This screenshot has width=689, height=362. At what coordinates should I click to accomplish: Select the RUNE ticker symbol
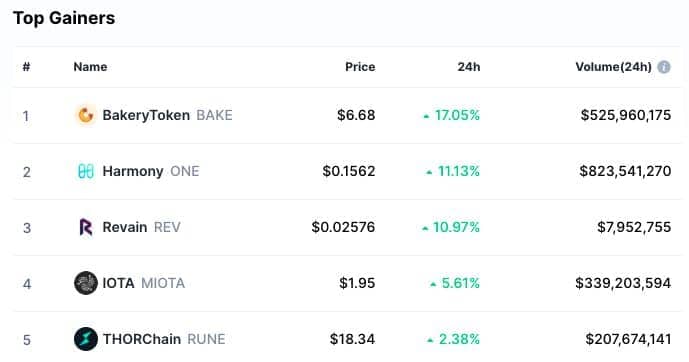click(206, 339)
